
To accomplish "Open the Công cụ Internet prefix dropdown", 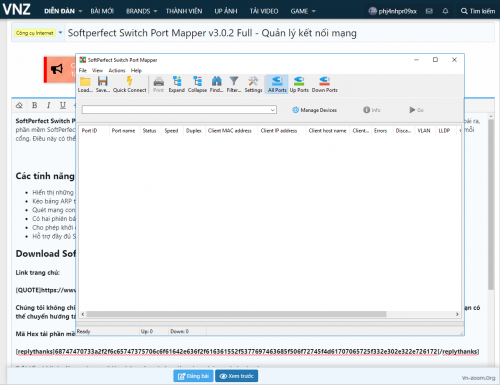I will pos(38,33).
